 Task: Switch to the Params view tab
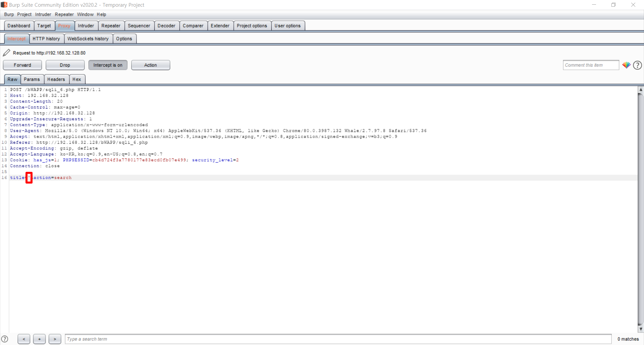(x=32, y=79)
